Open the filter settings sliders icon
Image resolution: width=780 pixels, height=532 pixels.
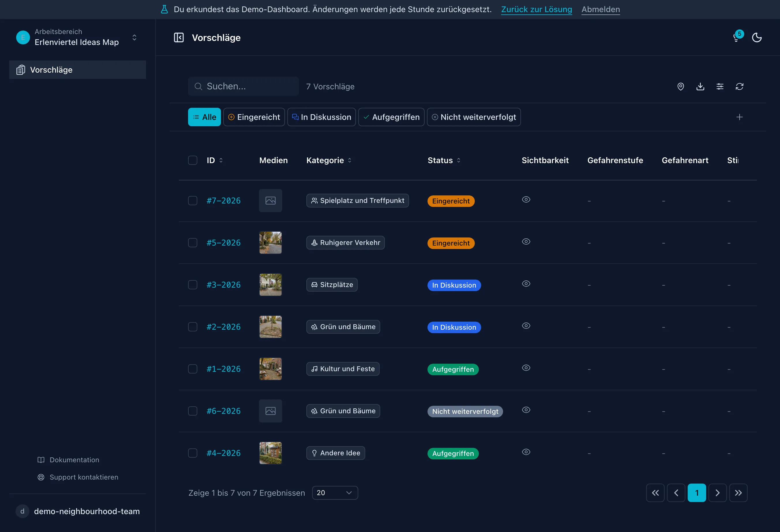point(720,86)
